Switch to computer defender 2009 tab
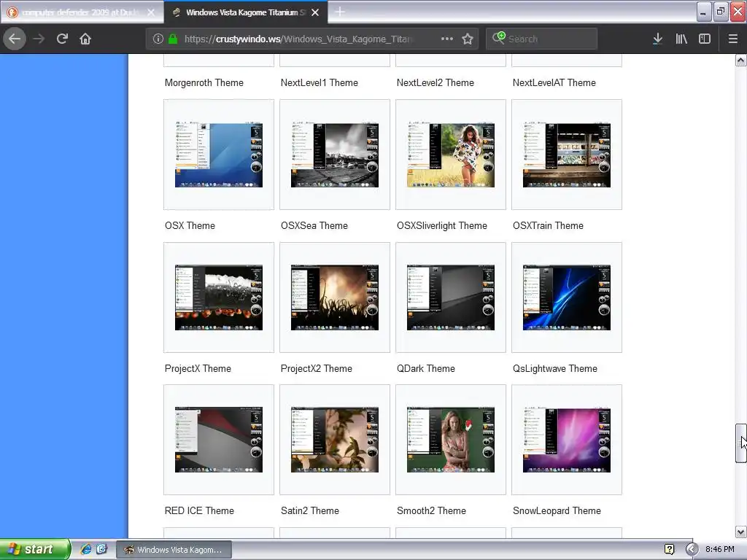The width and height of the screenshot is (747, 560). point(82,12)
